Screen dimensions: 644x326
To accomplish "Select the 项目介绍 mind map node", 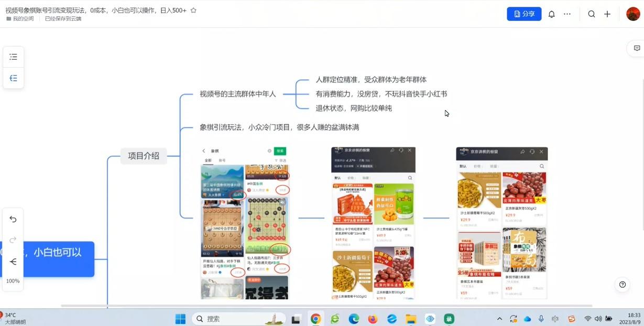I will 144,156.
